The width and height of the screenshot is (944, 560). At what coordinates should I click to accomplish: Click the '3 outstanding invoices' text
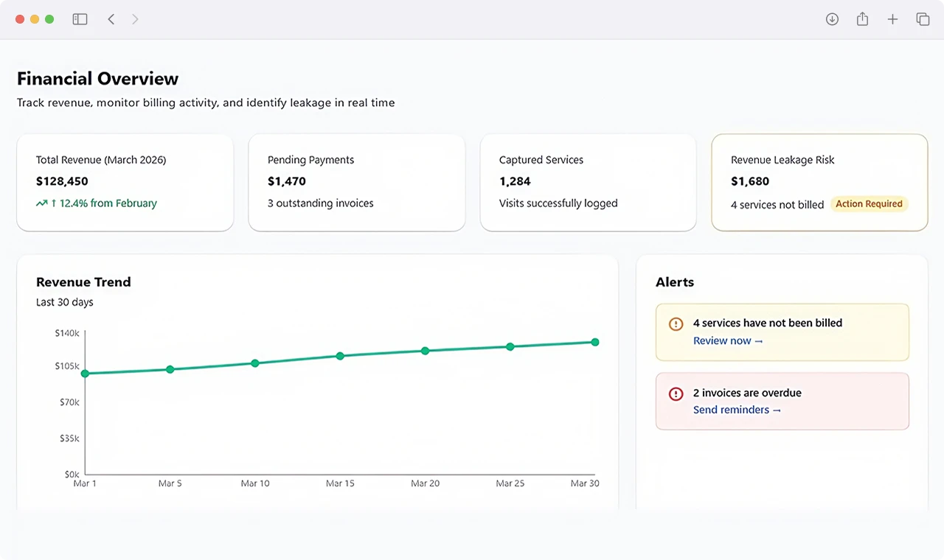point(321,203)
